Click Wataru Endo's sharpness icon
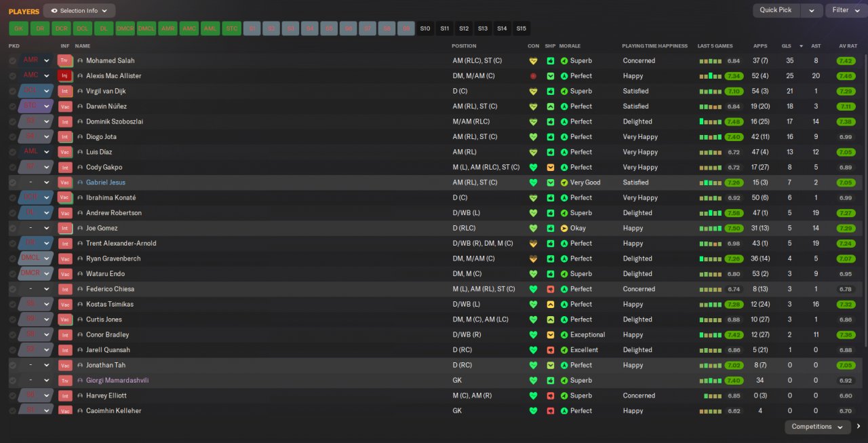This screenshot has height=443, width=868. pos(551,274)
